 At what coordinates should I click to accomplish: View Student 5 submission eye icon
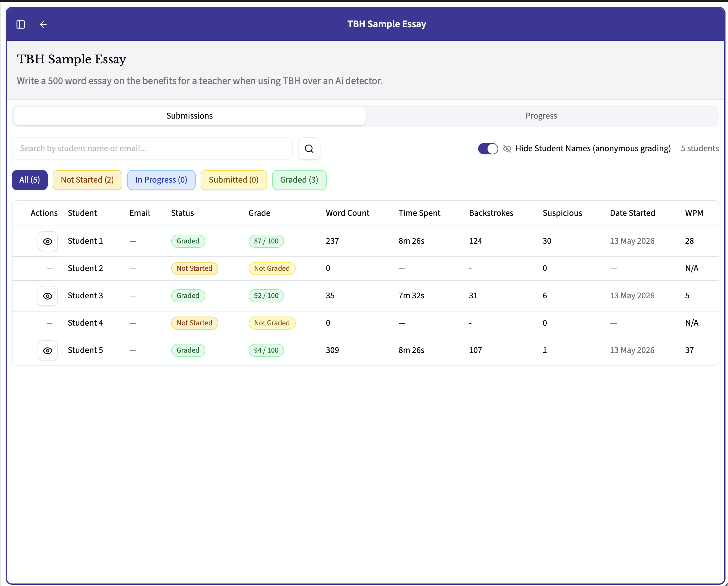click(48, 350)
